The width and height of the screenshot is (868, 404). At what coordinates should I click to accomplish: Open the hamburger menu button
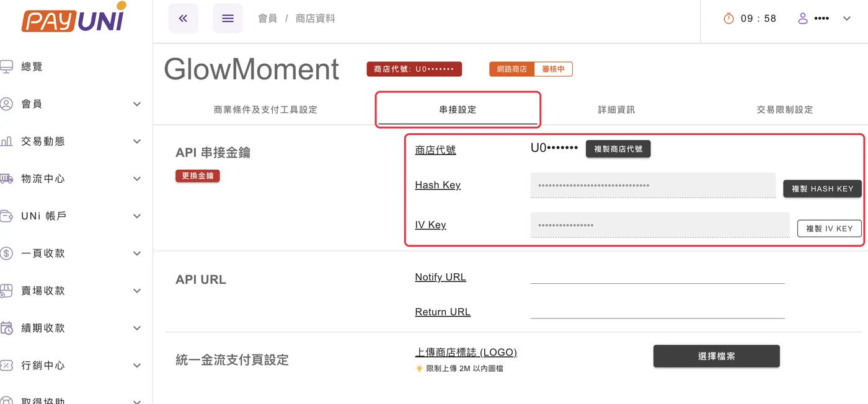pyautogui.click(x=228, y=19)
